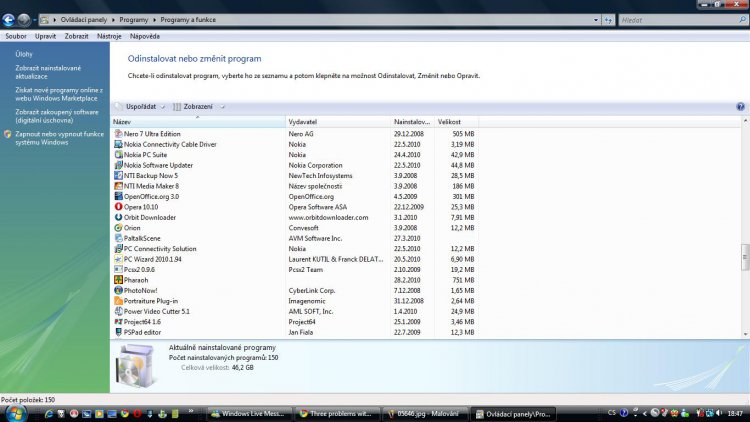
Task: Open recent pages dropdown next to forward button
Action: click(x=34, y=20)
